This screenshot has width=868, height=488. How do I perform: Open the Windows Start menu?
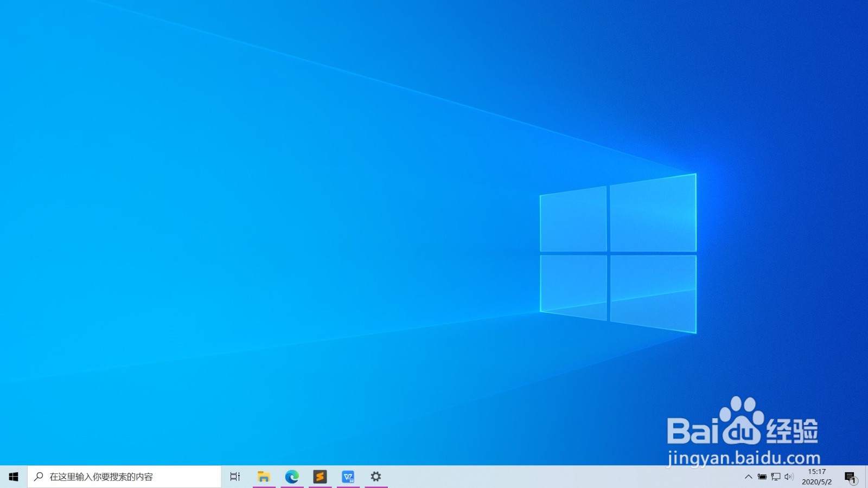click(x=14, y=477)
